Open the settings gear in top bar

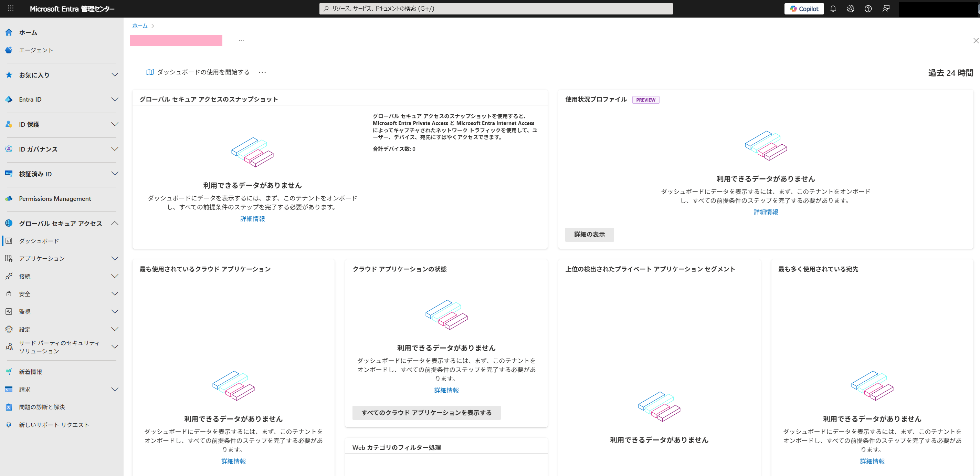click(x=850, y=9)
